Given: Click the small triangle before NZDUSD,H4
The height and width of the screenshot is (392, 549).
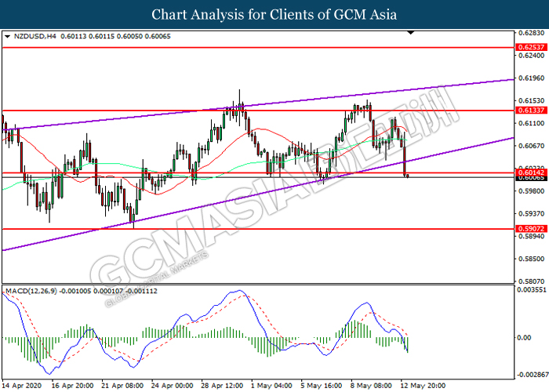Looking at the screenshot, I should click(8, 36).
